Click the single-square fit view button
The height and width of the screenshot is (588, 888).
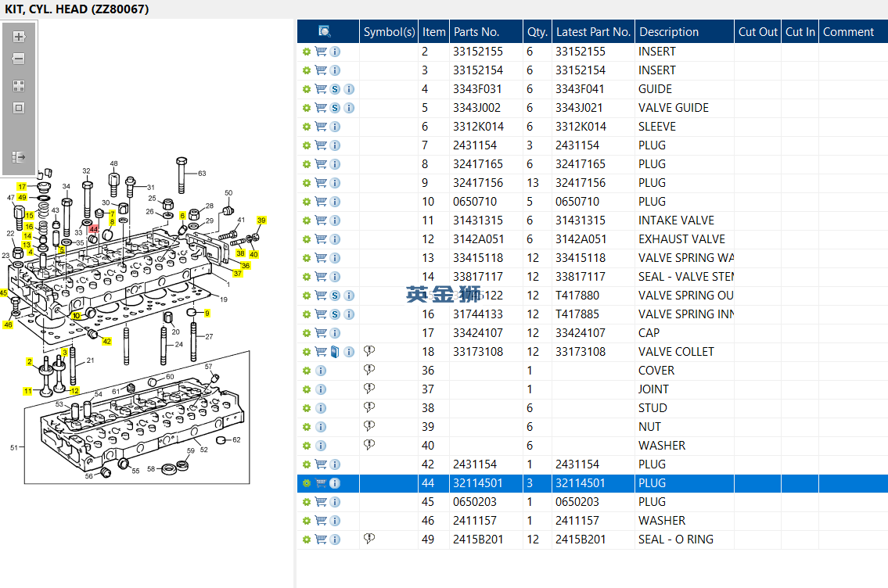click(x=19, y=108)
